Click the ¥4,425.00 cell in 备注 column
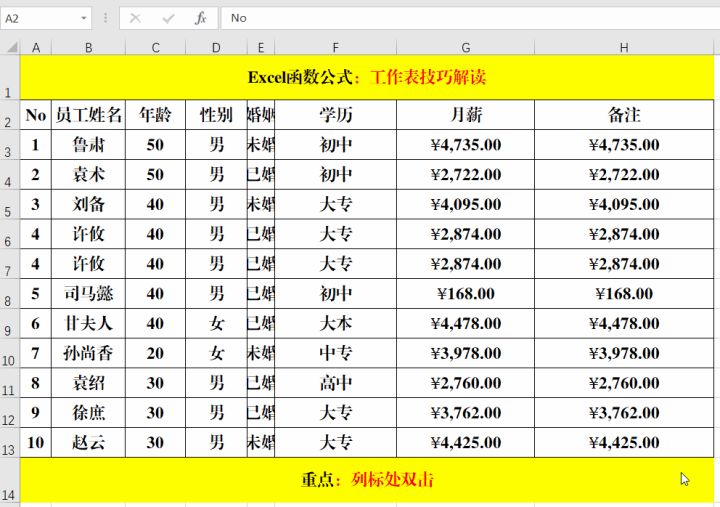 click(x=624, y=443)
